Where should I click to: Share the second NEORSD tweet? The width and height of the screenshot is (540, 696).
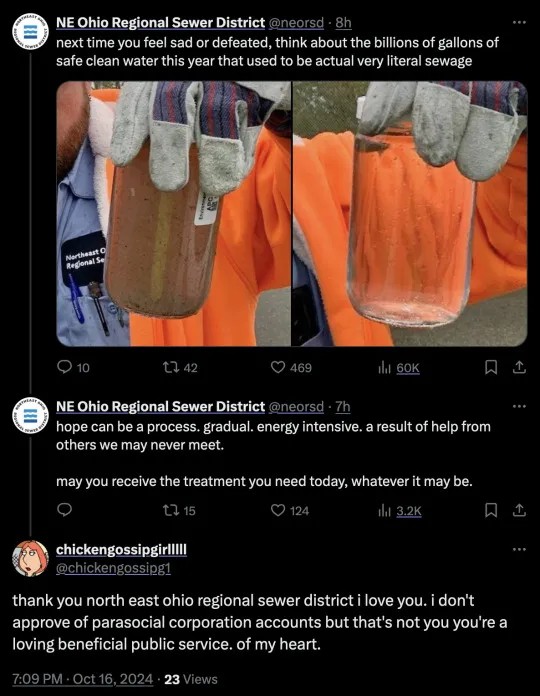point(519,510)
